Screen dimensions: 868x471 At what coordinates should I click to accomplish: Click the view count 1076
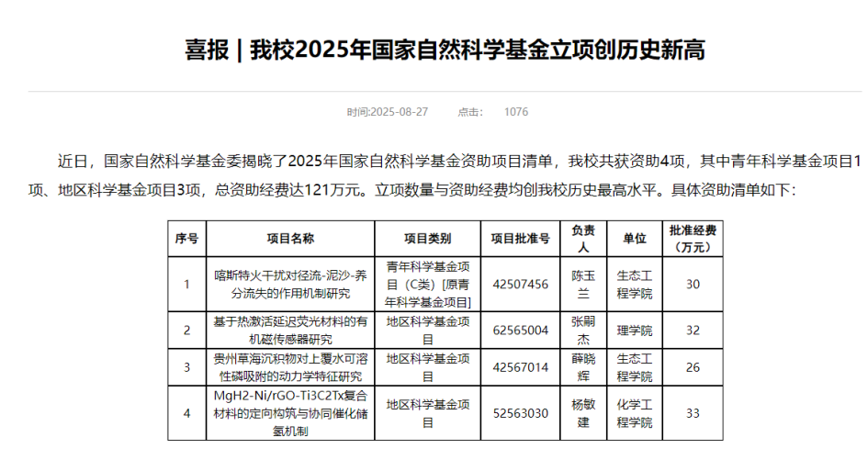click(x=515, y=112)
